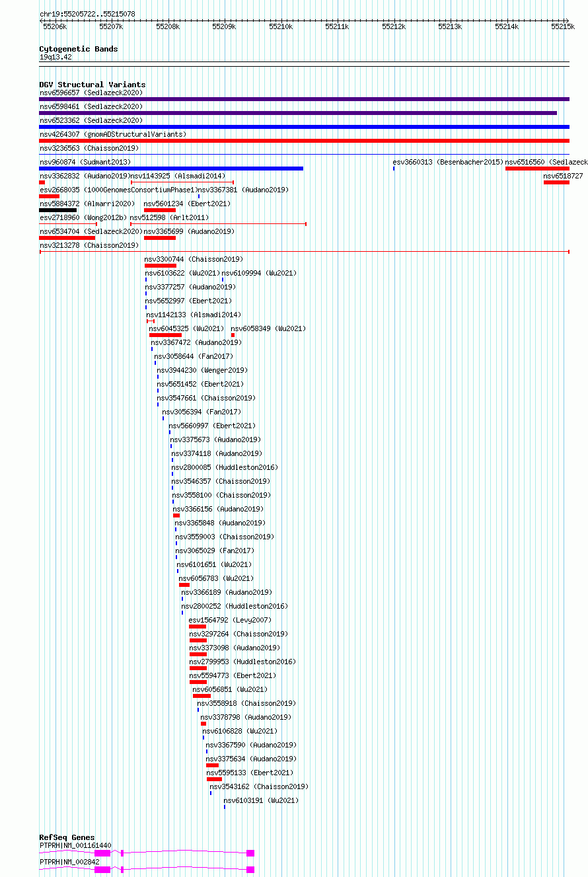
Task: Click nsv3065029 (Fan2017) label
Action: 215,551
